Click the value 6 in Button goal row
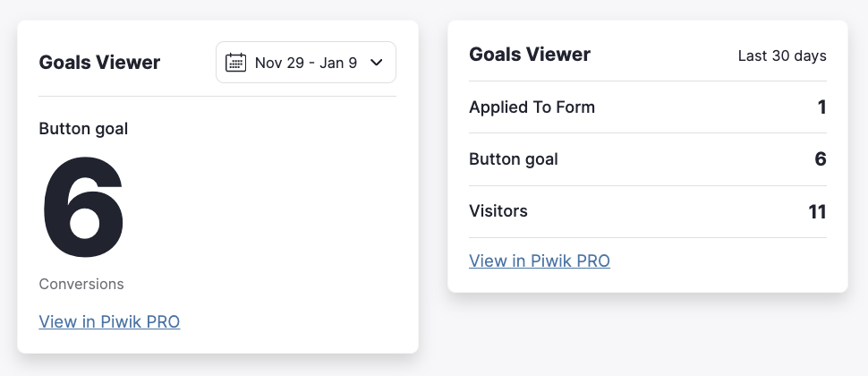This screenshot has height=376, width=868. pyautogui.click(x=821, y=159)
